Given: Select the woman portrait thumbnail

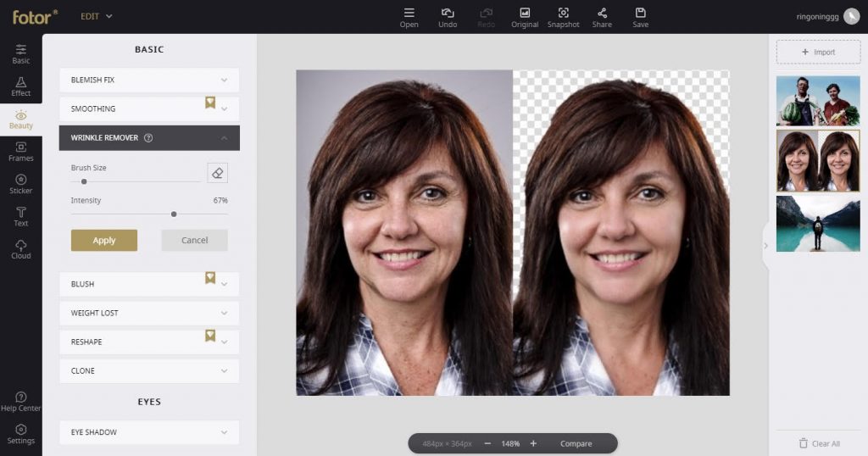Looking at the screenshot, I should (818, 161).
